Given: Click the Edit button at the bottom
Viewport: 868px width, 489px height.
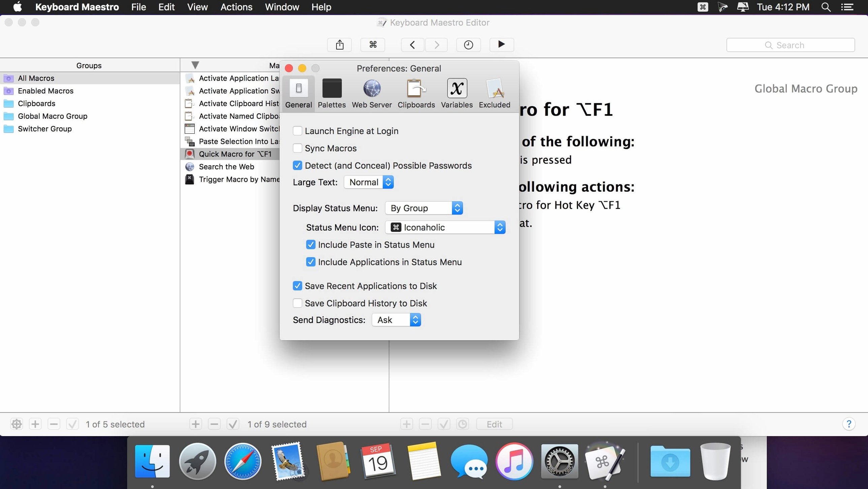Looking at the screenshot, I should (494, 424).
